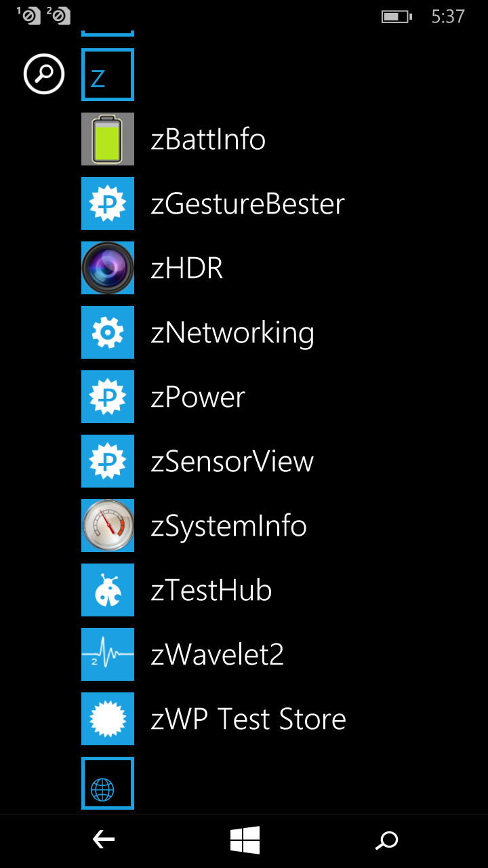
Task: Select the zTestHub app name
Action: coord(211,591)
